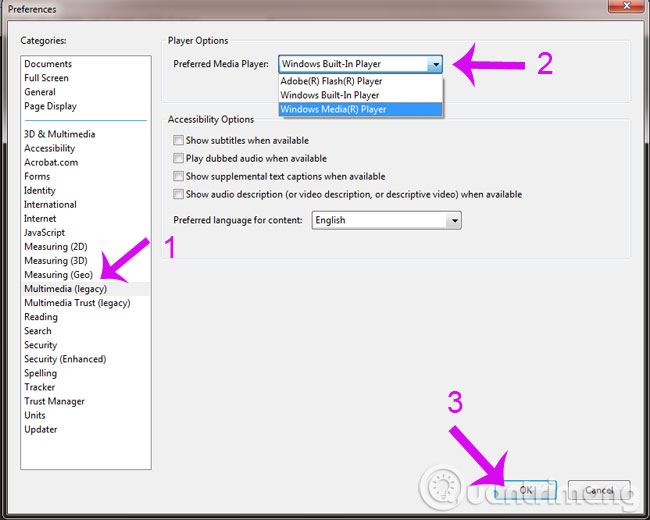Click the OK button
650x520 pixels.
pyautogui.click(x=526, y=490)
